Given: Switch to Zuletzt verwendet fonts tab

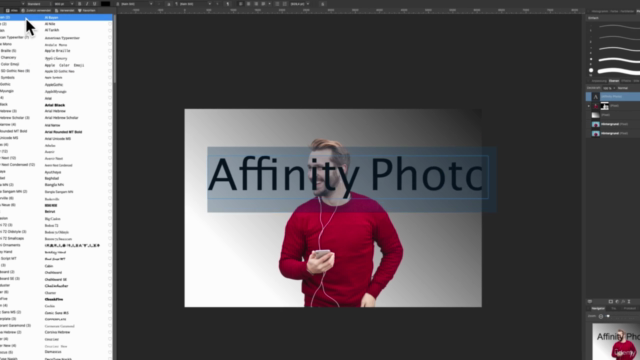Looking at the screenshot, I should (x=36, y=11).
